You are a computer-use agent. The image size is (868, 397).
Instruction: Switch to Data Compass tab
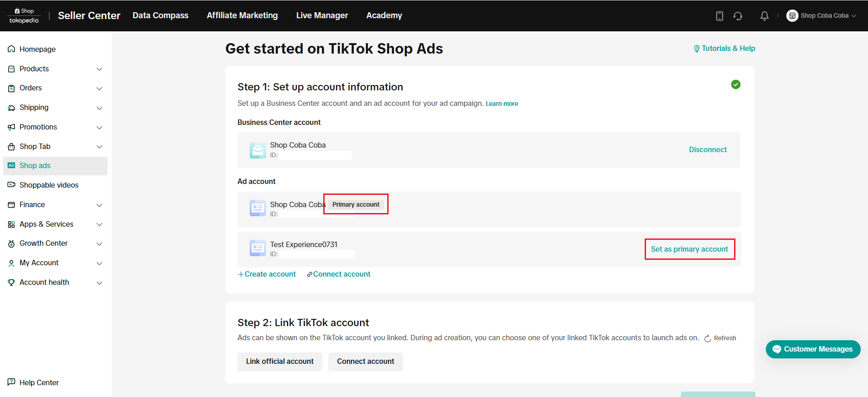160,15
